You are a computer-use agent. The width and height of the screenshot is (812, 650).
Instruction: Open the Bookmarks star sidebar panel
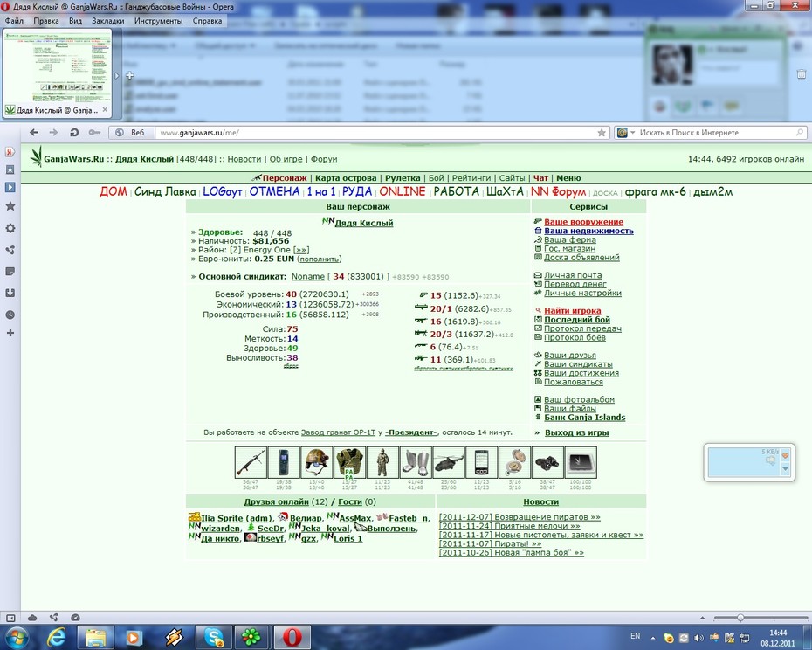(x=10, y=206)
